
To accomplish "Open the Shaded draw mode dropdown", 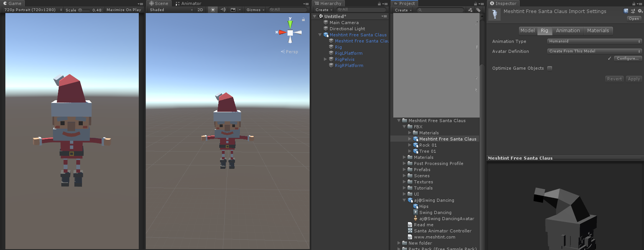I will 171,10.
